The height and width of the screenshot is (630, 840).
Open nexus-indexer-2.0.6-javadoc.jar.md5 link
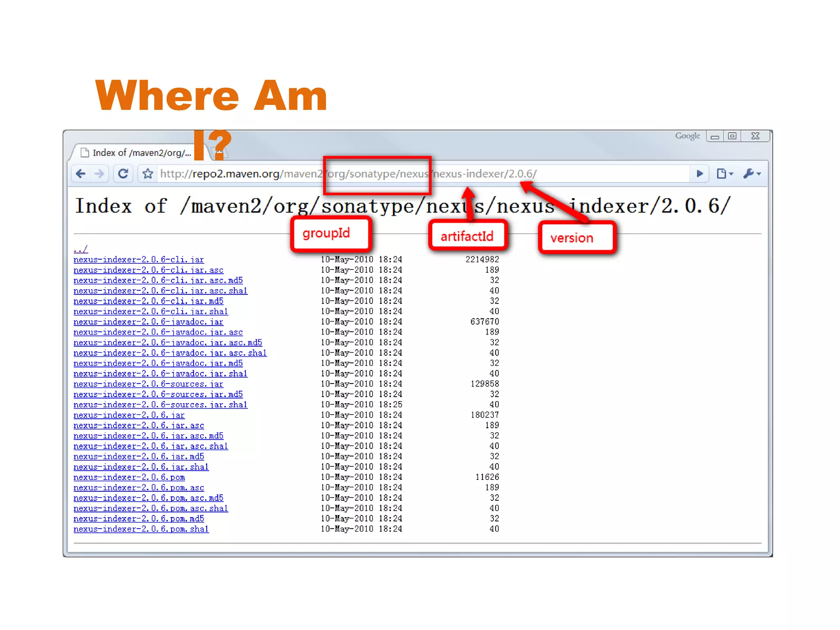point(158,363)
